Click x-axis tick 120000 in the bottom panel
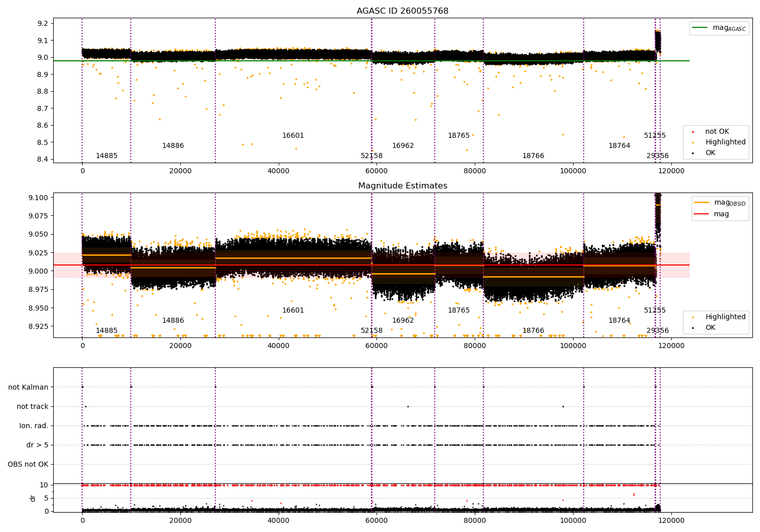Image resolution: width=760 pixels, height=532 pixels. pos(671,520)
